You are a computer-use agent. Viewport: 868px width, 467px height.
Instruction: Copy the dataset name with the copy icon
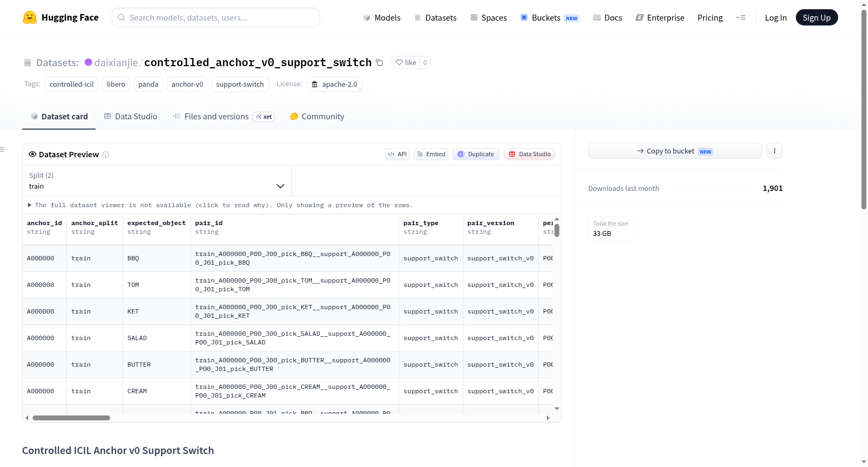379,62
